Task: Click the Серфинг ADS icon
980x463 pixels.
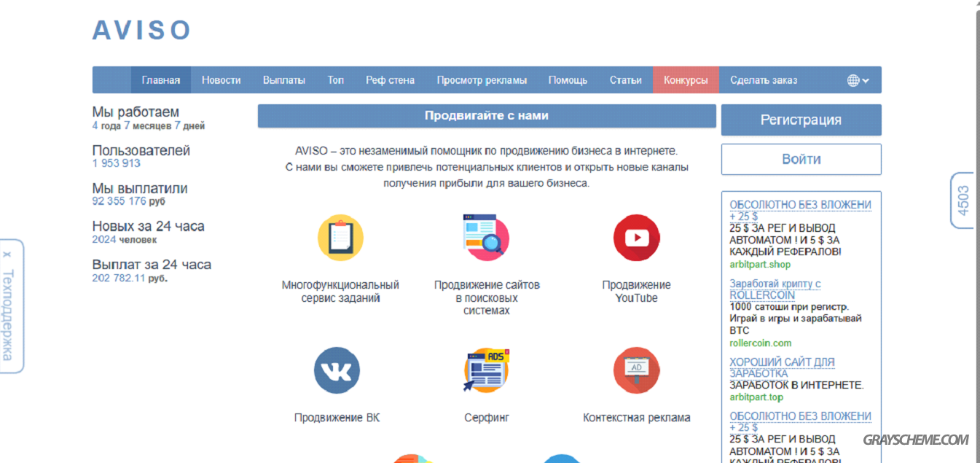Action: pos(486,370)
